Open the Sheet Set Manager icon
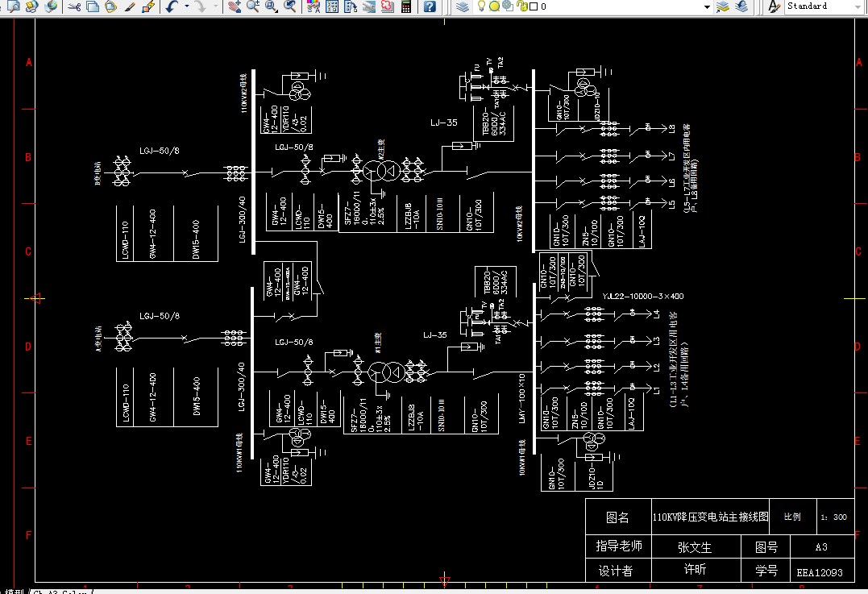Image resolution: width=868 pixels, height=594 pixels. 368,6
